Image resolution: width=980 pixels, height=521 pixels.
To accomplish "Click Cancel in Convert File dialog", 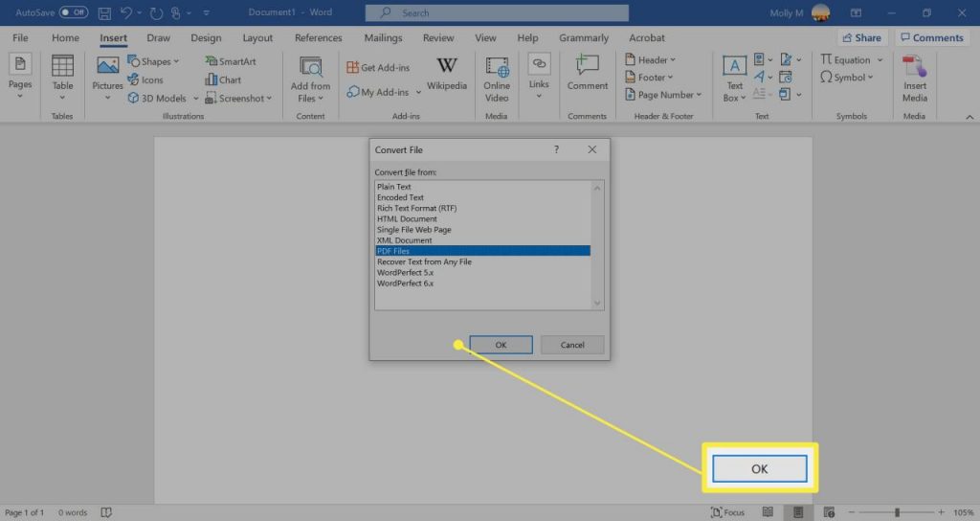I will [x=572, y=345].
